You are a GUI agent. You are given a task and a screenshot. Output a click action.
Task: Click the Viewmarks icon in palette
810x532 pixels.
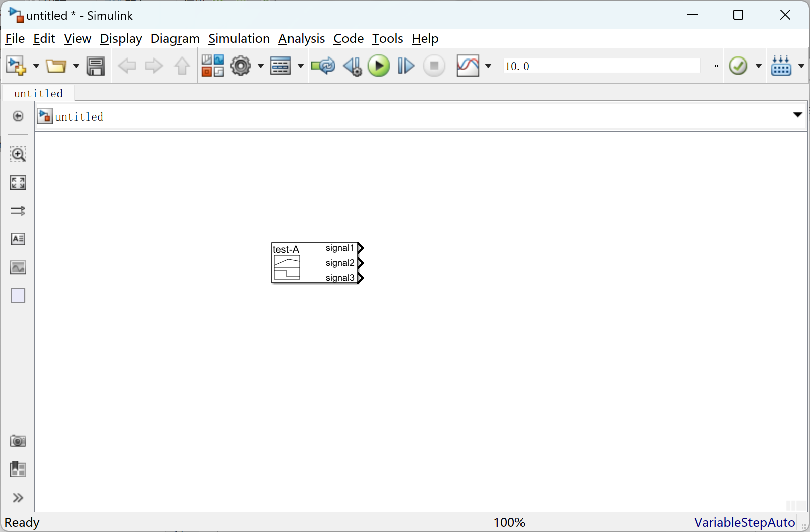point(18,469)
